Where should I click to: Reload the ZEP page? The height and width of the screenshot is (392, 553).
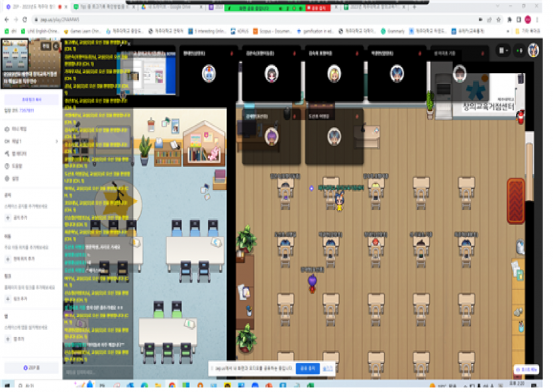tap(25, 20)
